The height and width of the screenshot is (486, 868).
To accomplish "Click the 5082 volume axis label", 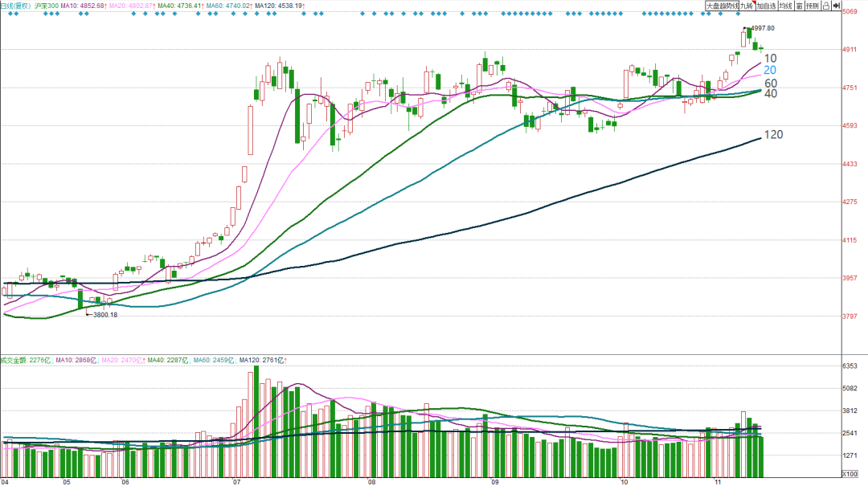I will coord(850,389).
